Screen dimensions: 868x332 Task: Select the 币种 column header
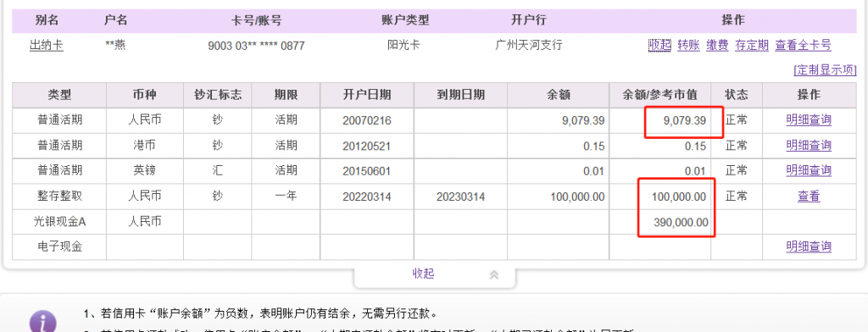pyautogui.click(x=145, y=95)
